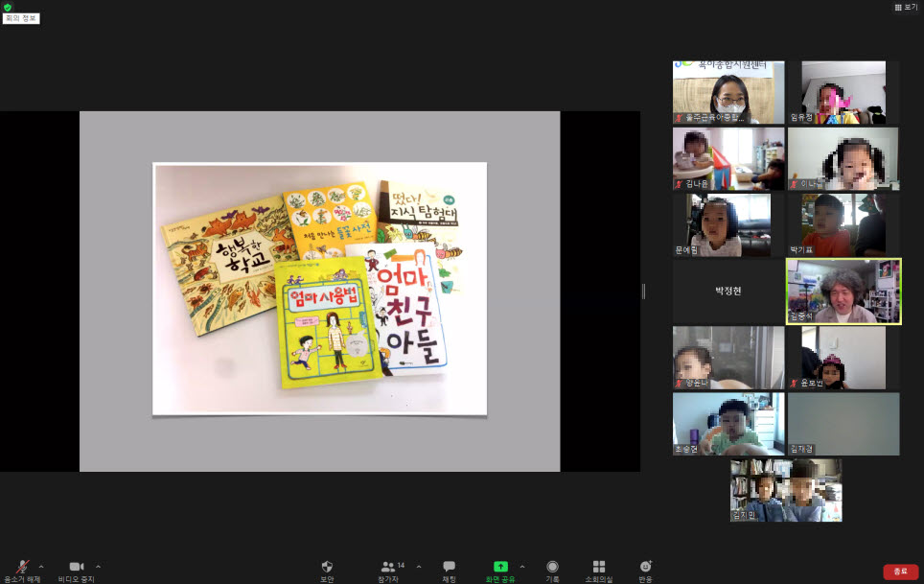Select the 윤모빈 video tile

[843, 358]
